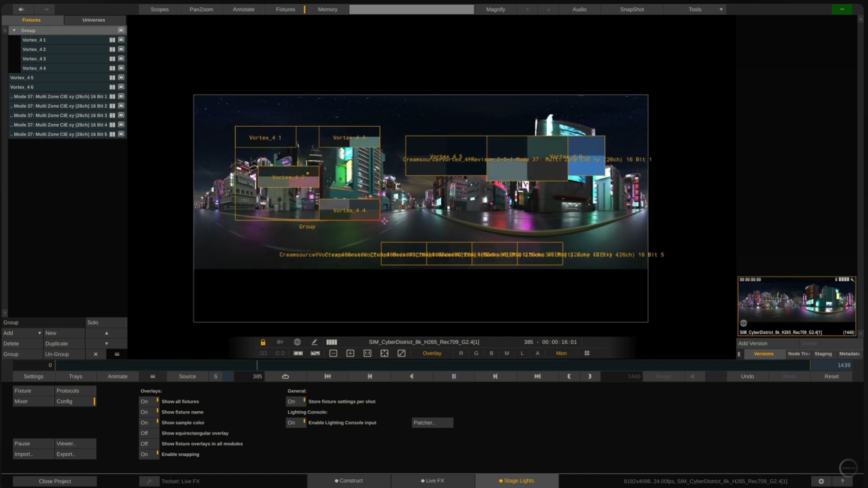Click the Patcher.. button
868x488 pixels.
click(x=432, y=423)
